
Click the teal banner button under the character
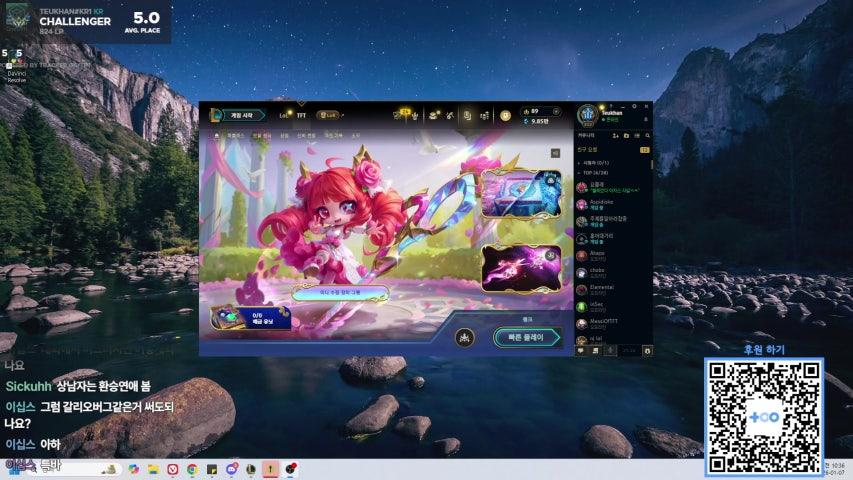pyautogui.click(x=340, y=293)
